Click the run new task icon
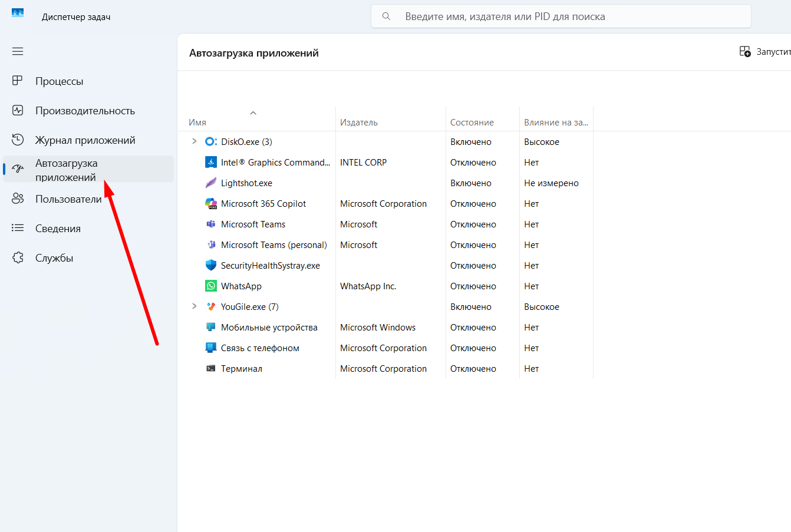This screenshot has width=791, height=532. 745,52
